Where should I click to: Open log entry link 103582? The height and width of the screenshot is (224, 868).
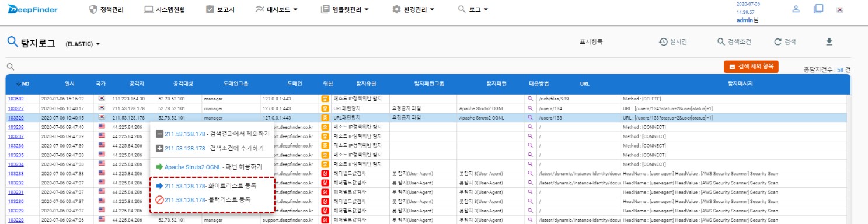(15, 99)
